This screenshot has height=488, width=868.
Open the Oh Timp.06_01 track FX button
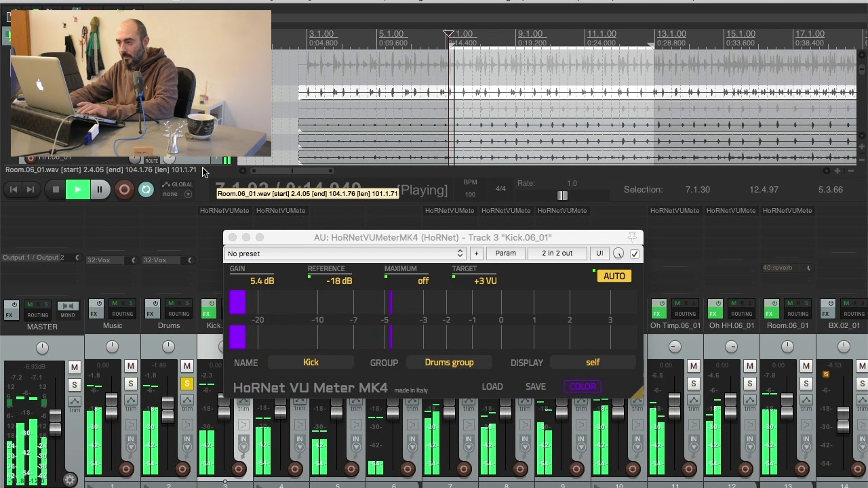click(x=658, y=310)
